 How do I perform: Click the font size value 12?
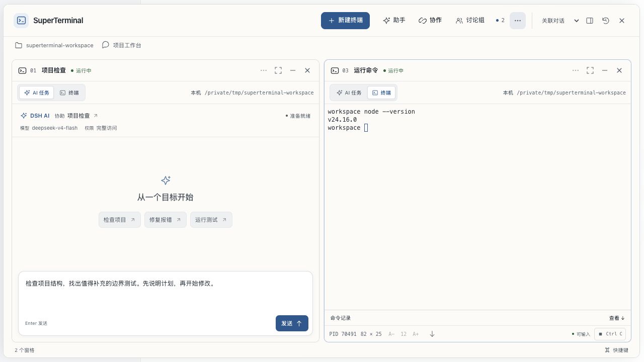[x=404, y=334]
